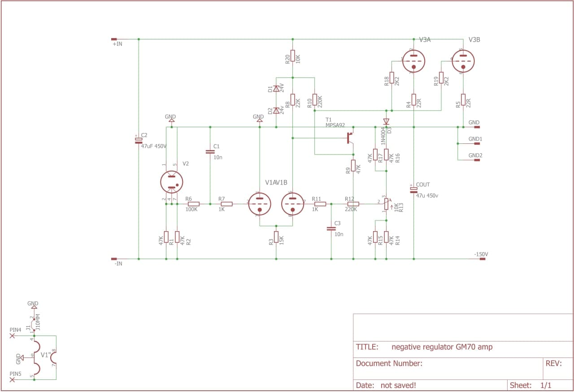The image size is (574, 392).
Task: Click the "Sheet: 1/1" field
Action: tap(531, 385)
